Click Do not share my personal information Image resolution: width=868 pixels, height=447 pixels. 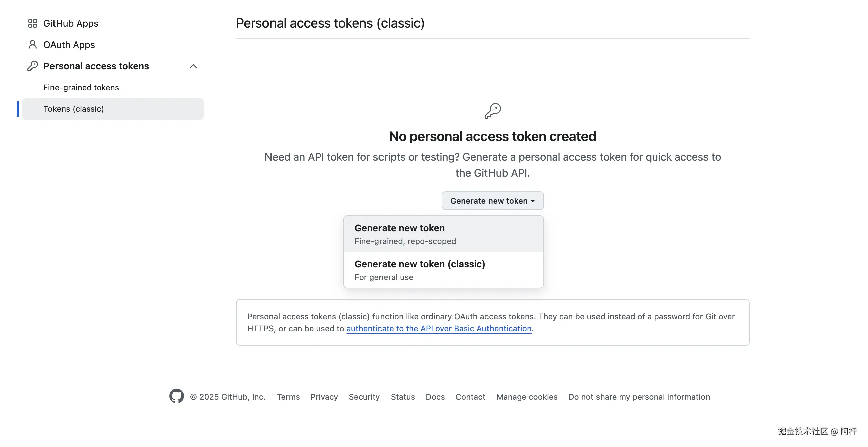click(x=639, y=397)
